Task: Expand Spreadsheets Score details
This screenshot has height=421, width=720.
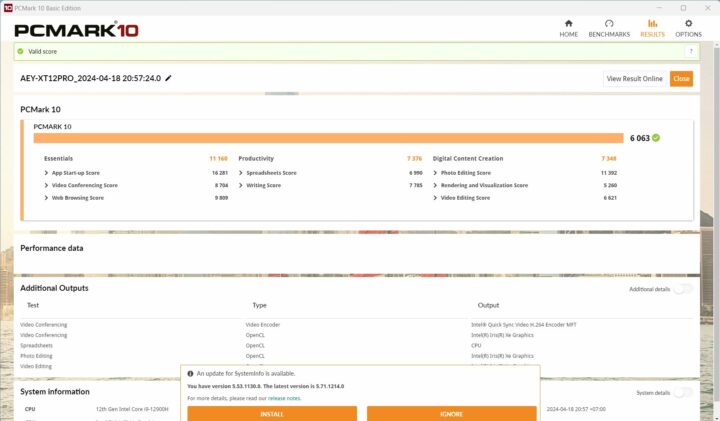Action: tap(242, 173)
